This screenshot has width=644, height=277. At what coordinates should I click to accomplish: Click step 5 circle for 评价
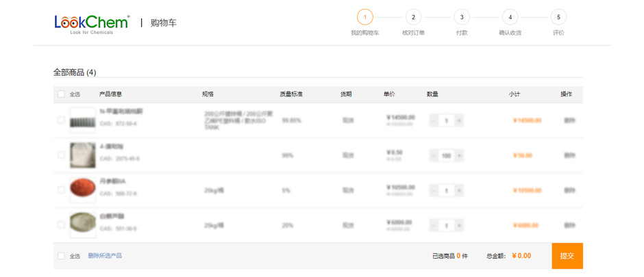(x=558, y=17)
